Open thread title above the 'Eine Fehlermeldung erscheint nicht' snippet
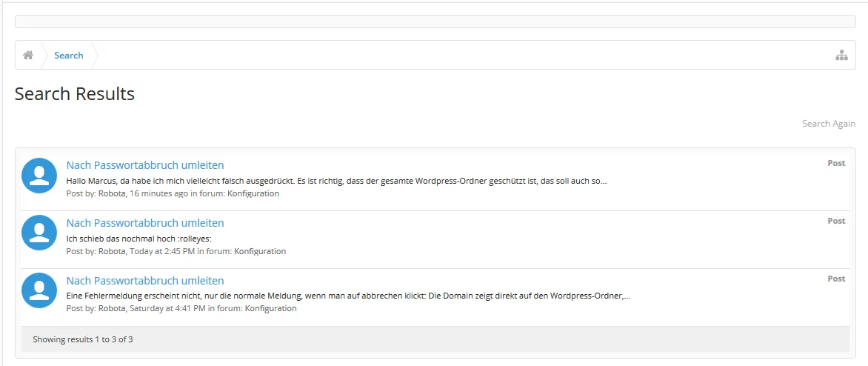This screenshot has height=366, width=868. (145, 280)
